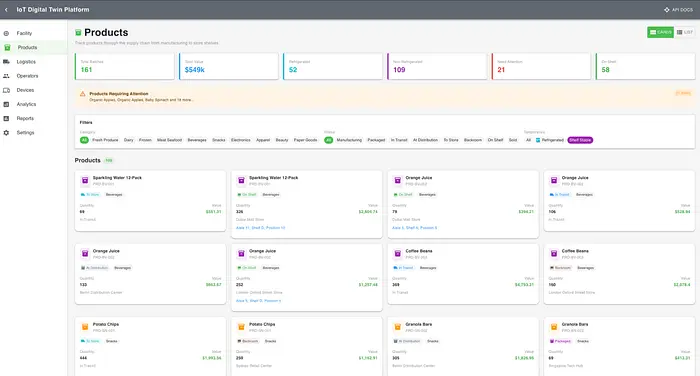Filter by Packaged status
Image resolution: width=700 pixels, height=376 pixels.
(376, 140)
